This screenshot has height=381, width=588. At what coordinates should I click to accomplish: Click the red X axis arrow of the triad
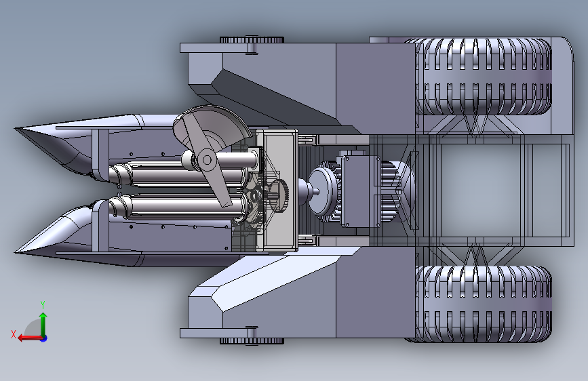coord(30,338)
